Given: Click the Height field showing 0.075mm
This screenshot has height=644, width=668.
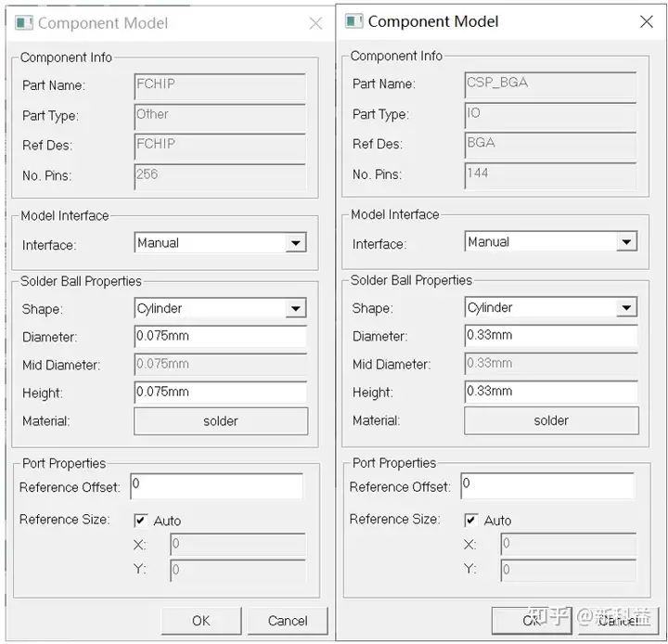Looking at the screenshot, I should point(220,392).
